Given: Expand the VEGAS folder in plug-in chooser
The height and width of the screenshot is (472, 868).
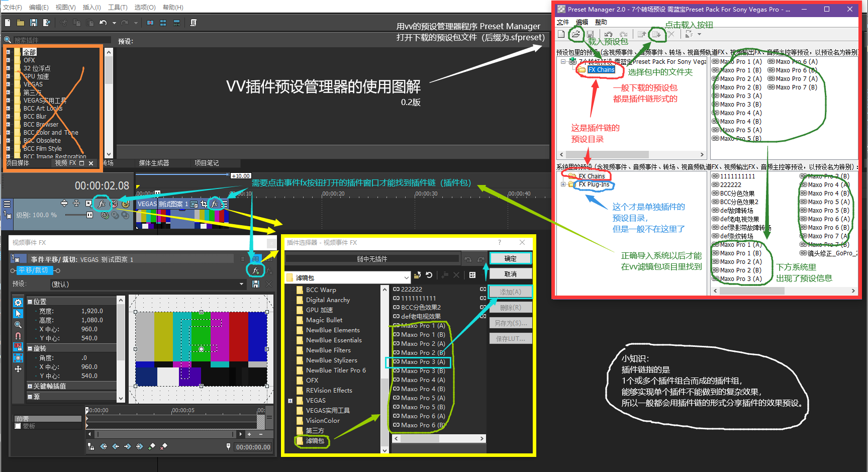Looking at the screenshot, I should coord(290,401).
